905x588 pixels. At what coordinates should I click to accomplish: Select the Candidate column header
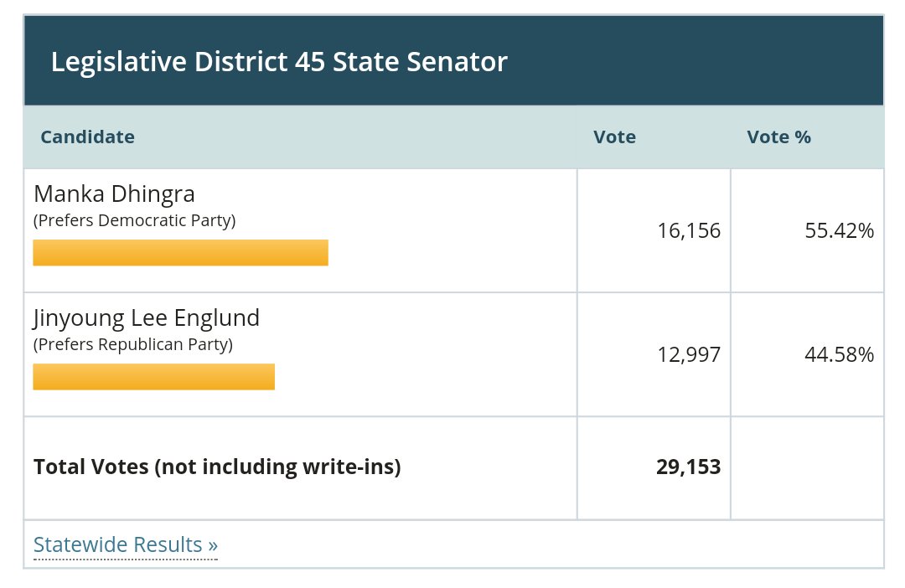[x=87, y=137]
